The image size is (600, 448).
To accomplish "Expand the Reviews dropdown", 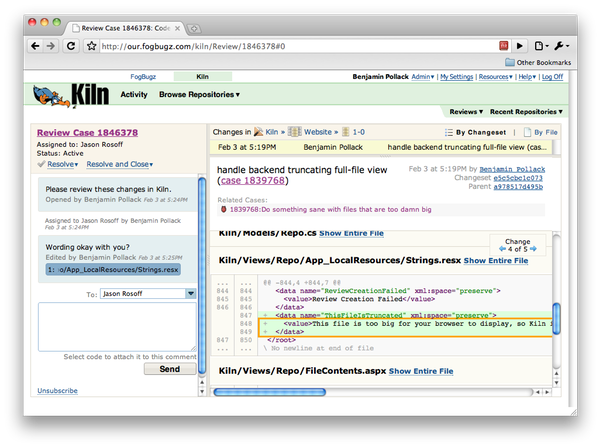I will (466, 112).
